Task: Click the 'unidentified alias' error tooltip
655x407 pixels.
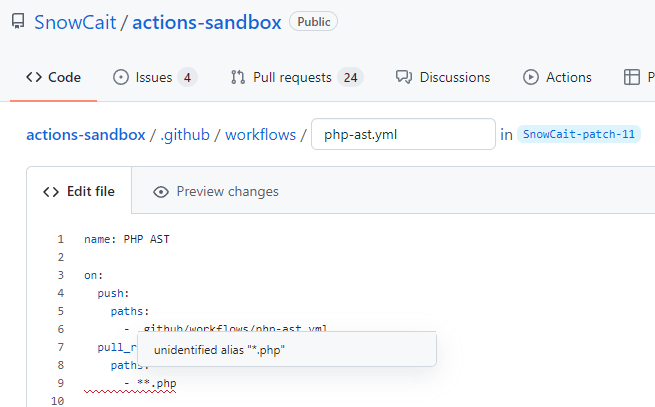Action: click(x=287, y=349)
